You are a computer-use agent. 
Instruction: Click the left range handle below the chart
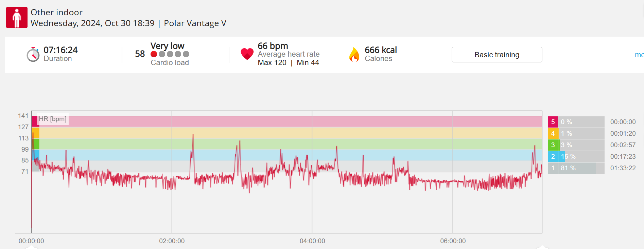(x=31, y=247)
